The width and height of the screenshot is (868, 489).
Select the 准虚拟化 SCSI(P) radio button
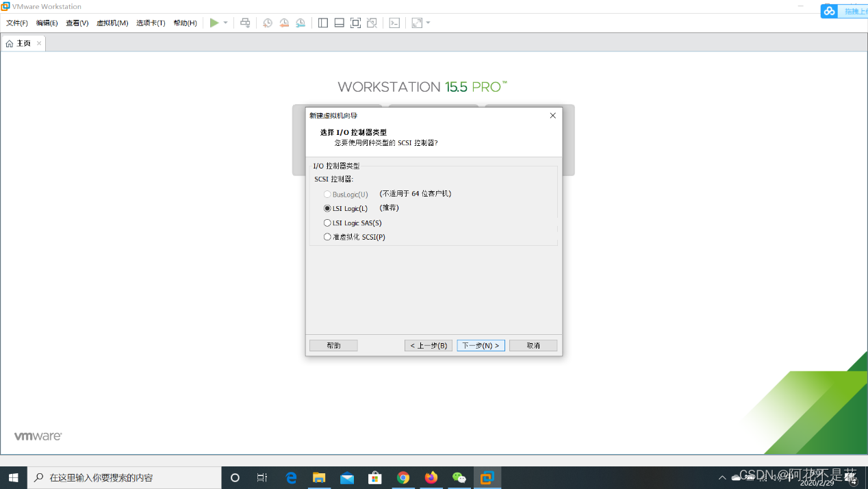(x=327, y=237)
